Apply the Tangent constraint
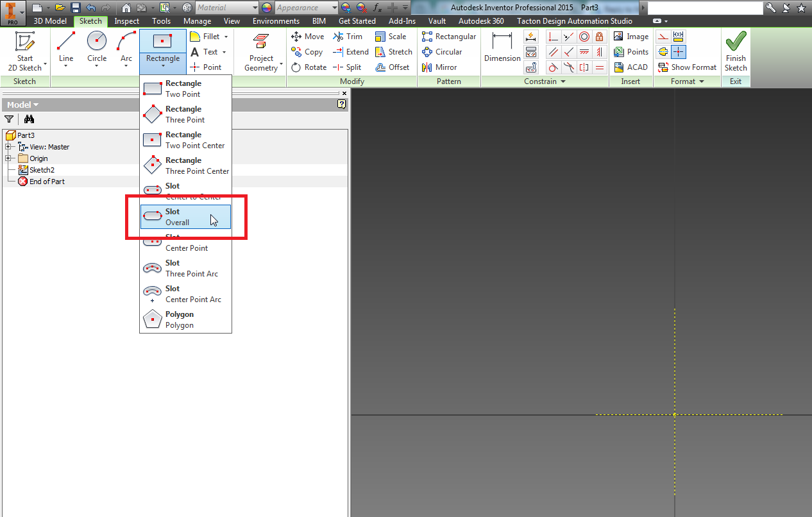 (553, 67)
